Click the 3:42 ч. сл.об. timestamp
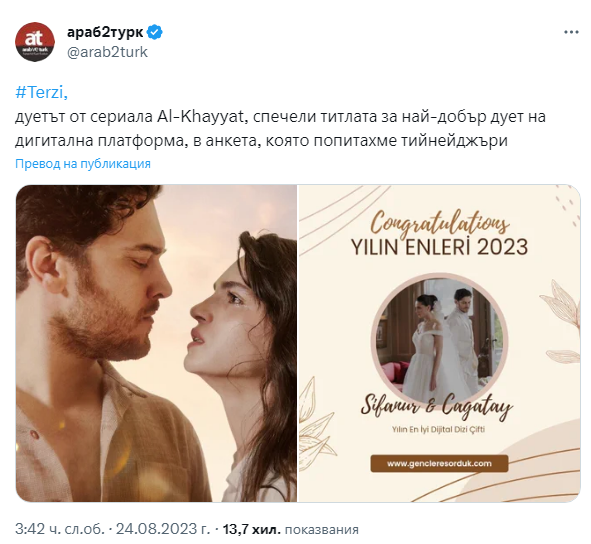The height and width of the screenshot is (544, 591). click(60, 529)
